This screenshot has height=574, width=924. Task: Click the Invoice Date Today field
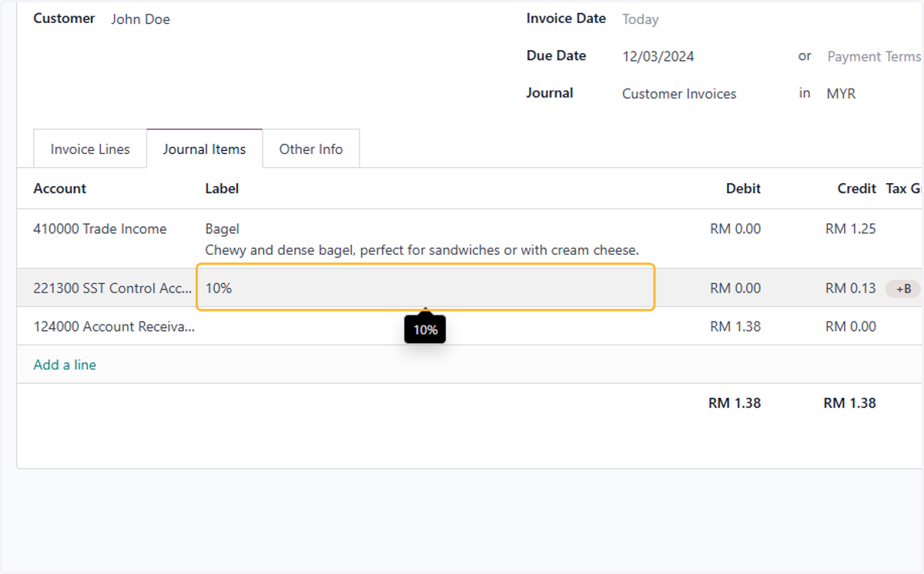[x=641, y=19]
